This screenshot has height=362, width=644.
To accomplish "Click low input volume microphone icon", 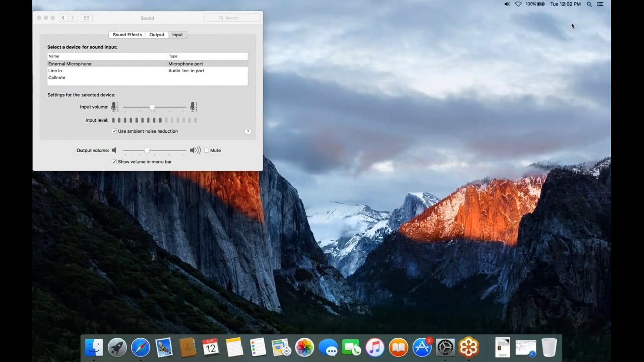I will coord(114,107).
